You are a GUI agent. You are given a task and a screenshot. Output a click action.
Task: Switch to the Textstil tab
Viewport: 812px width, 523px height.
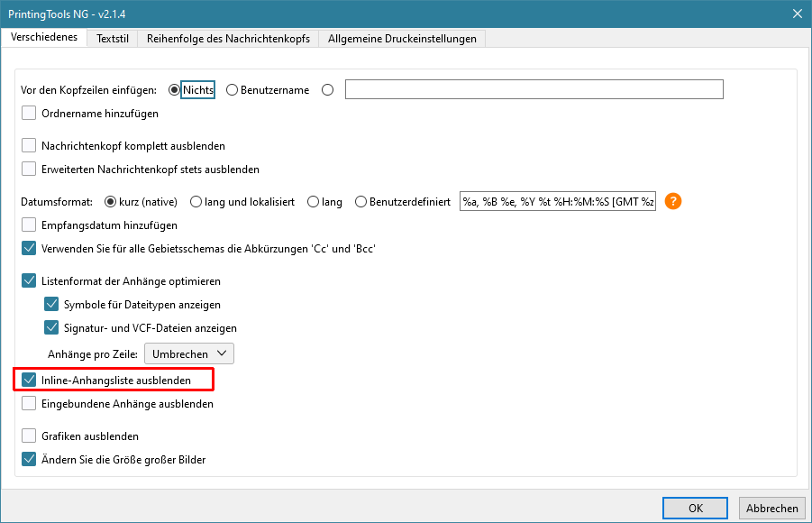pyautogui.click(x=113, y=39)
